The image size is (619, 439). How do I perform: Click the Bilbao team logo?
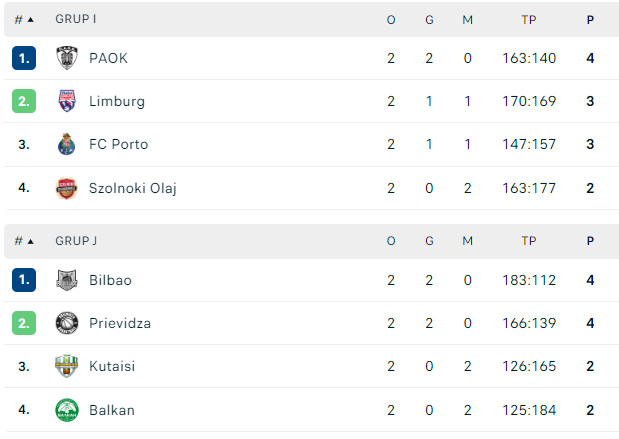pyautogui.click(x=67, y=280)
